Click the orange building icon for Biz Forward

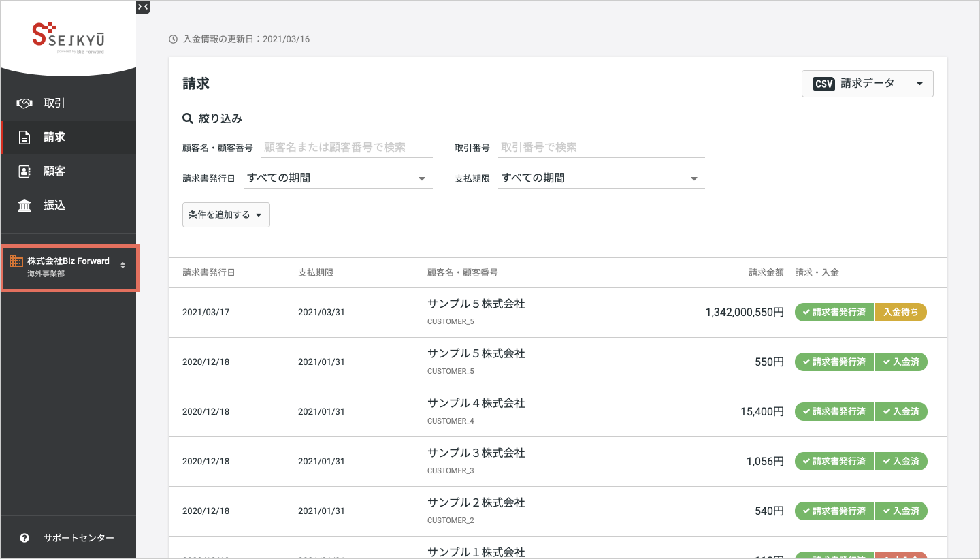tap(16, 261)
